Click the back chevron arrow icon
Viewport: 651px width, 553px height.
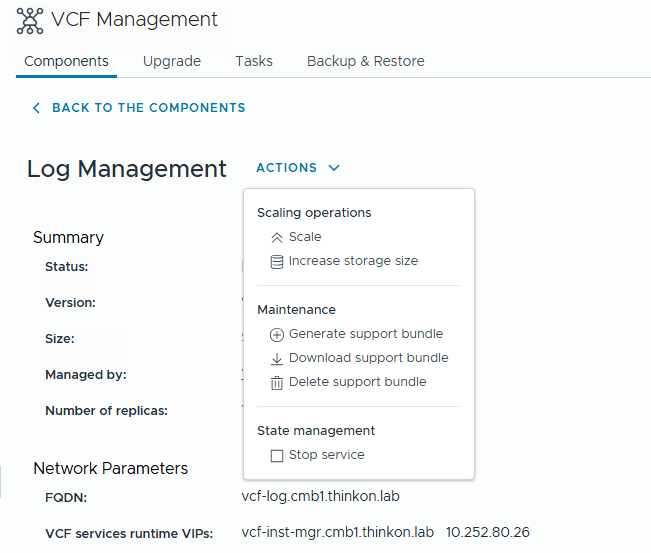37,108
